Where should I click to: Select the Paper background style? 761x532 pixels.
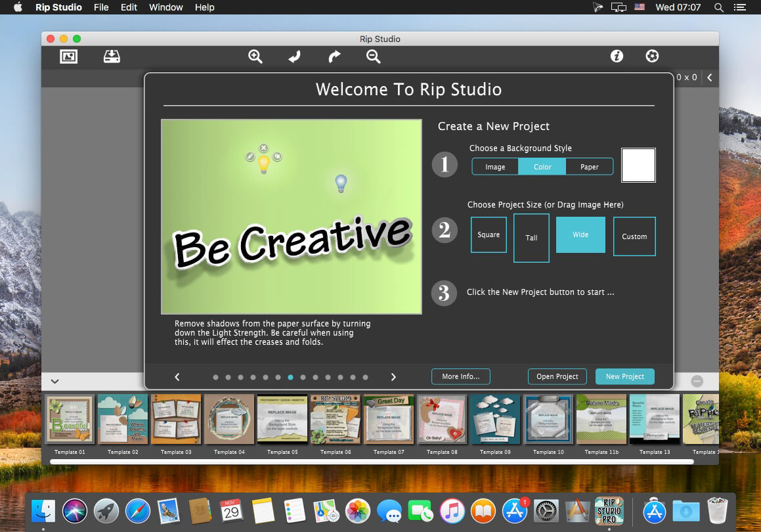[589, 167]
